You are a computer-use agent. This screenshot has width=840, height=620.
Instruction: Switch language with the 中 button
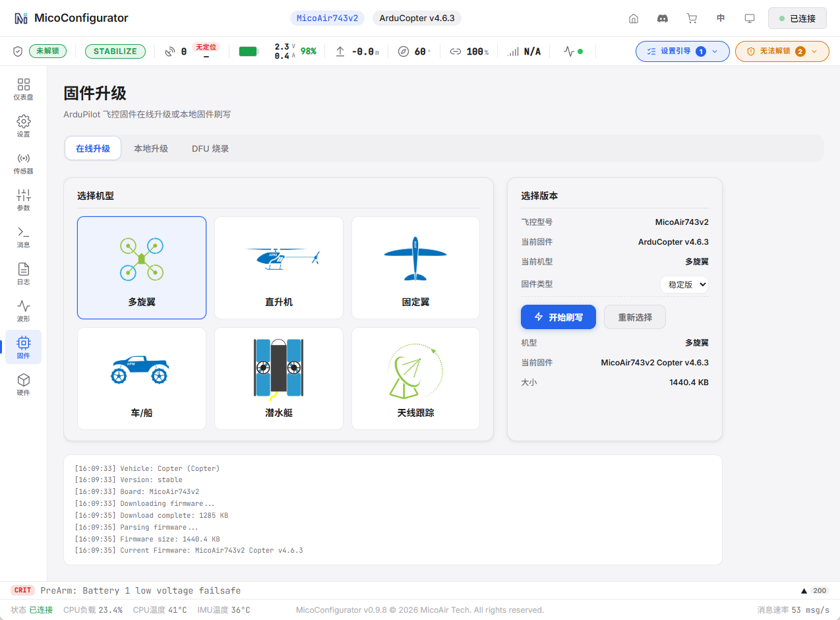[721, 18]
